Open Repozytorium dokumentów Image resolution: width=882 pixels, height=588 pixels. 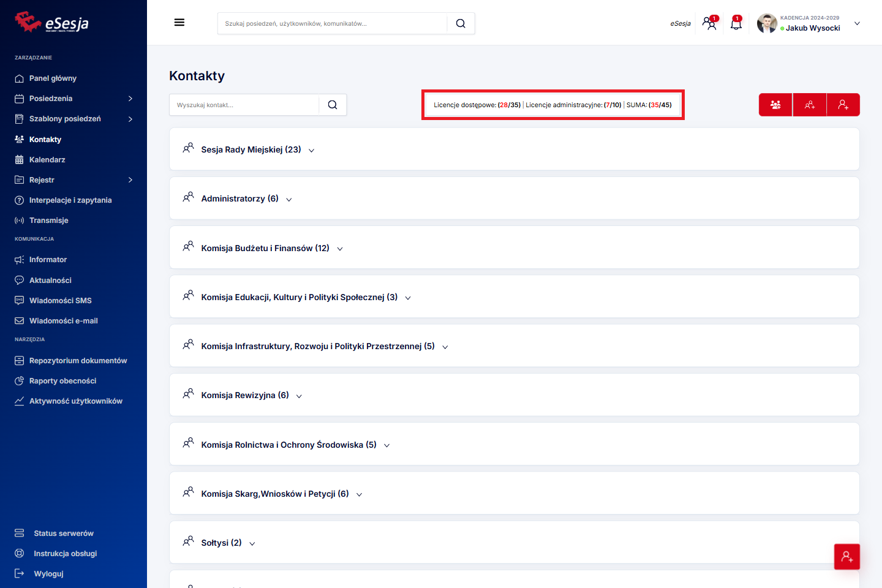78,361
